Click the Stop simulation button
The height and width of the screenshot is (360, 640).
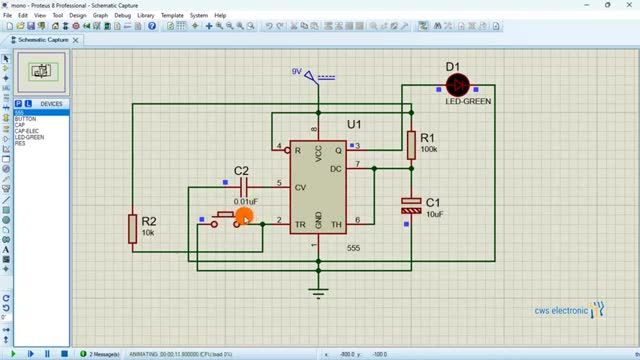click(x=64, y=354)
